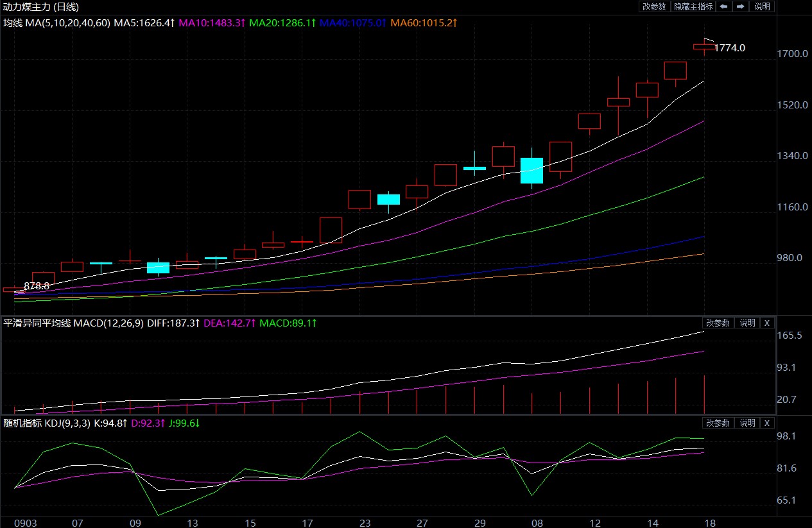
Task: Open 改参数 in the KDJ panel
Action: tap(718, 423)
